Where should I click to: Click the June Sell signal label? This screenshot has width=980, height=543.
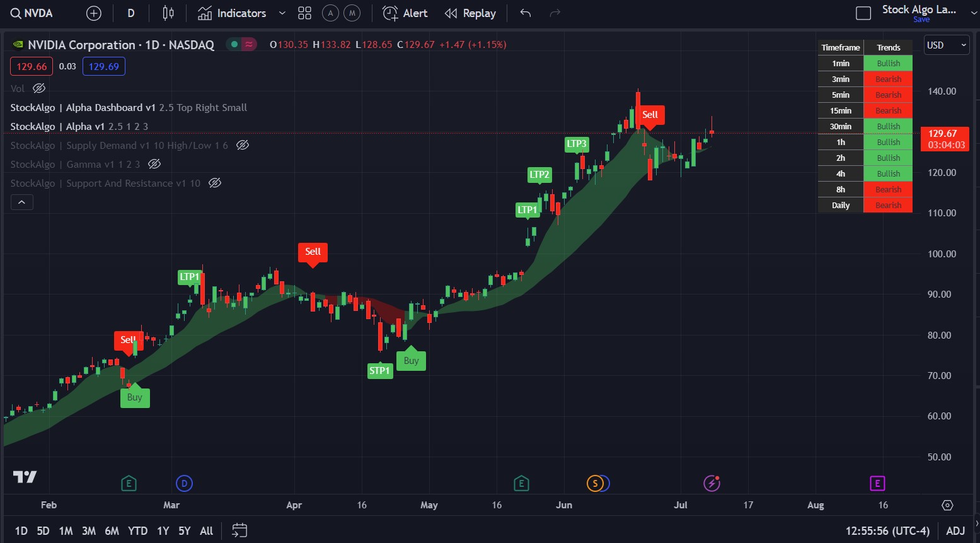[x=650, y=115]
